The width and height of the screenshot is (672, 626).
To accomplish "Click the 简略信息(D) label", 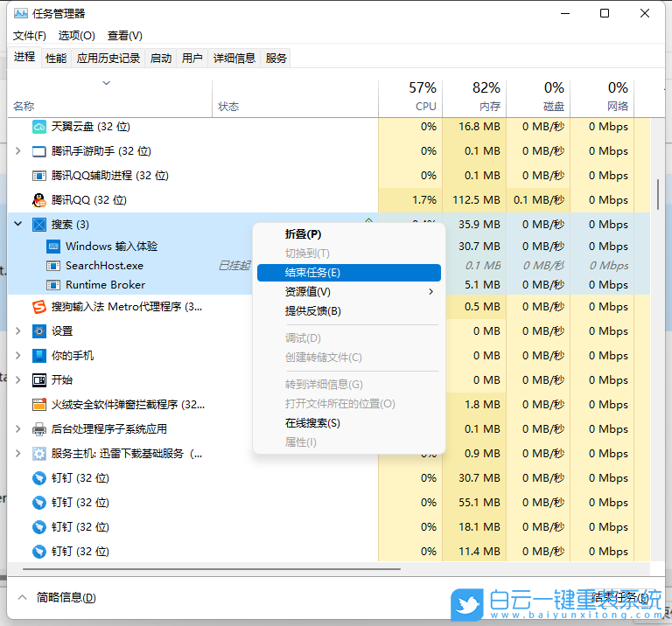I will 66,597.
